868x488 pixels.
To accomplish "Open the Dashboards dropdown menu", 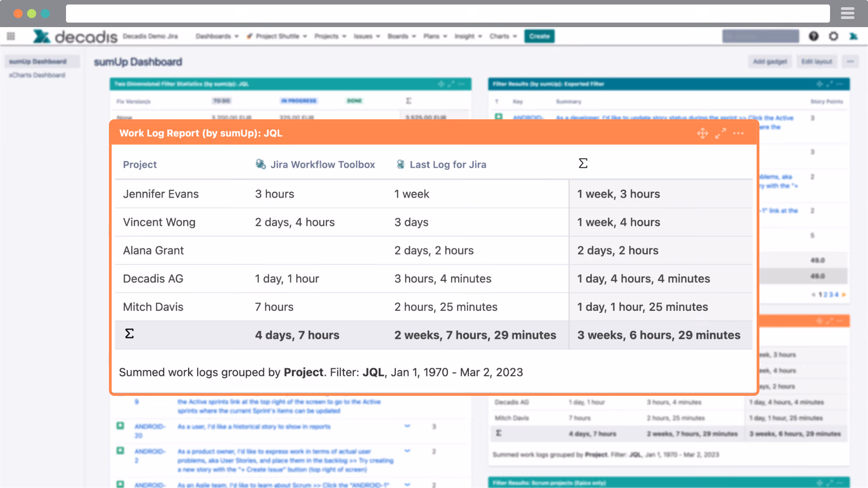I will 217,36.
